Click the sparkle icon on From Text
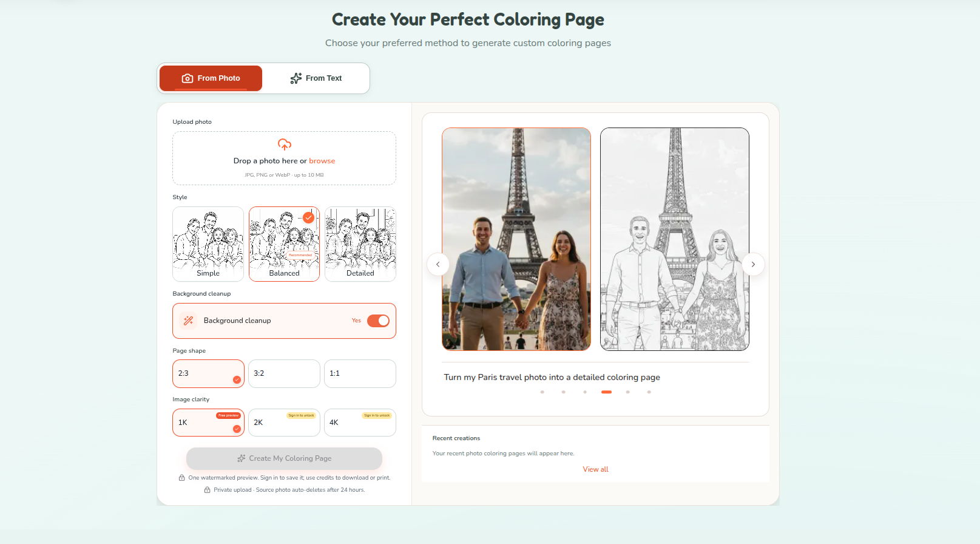Screen dimensions: 980x544 pos(296,78)
